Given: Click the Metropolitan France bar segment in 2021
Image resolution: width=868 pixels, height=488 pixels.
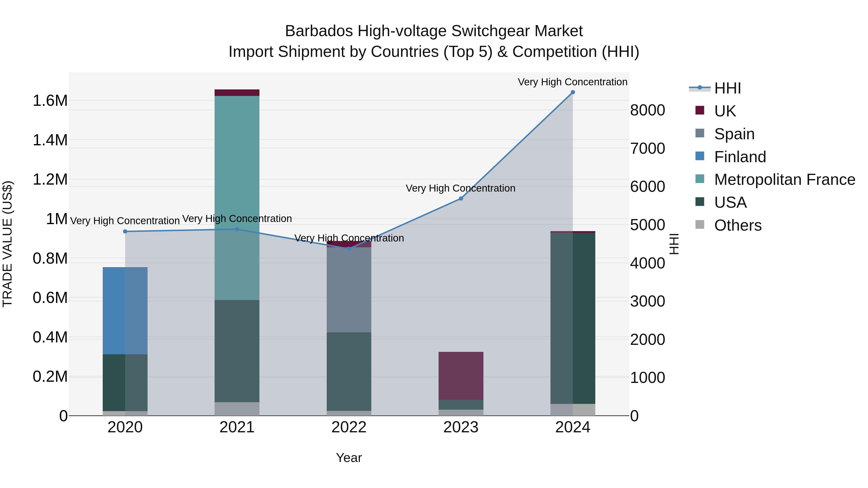Looking at the screenshot, I should click(x=237, y=198).
